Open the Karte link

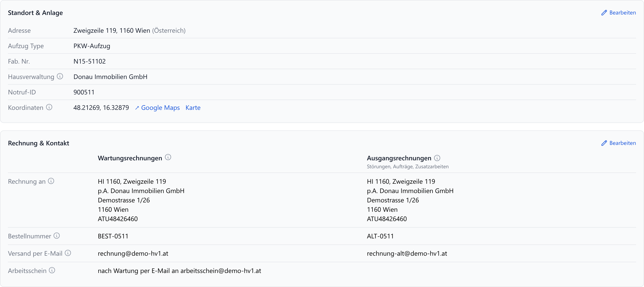(193, 108)
